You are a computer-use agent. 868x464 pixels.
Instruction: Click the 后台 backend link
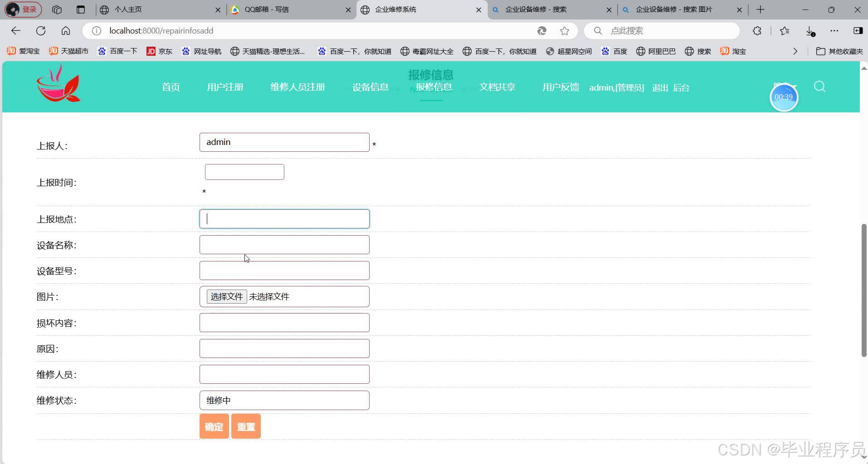pos(681,88)
